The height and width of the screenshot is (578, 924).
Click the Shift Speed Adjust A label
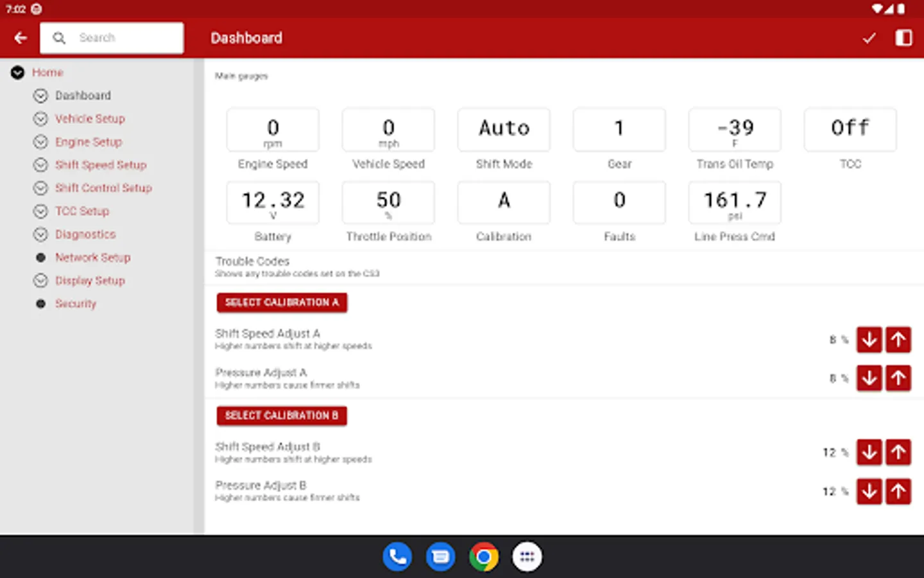coord(268,333)
